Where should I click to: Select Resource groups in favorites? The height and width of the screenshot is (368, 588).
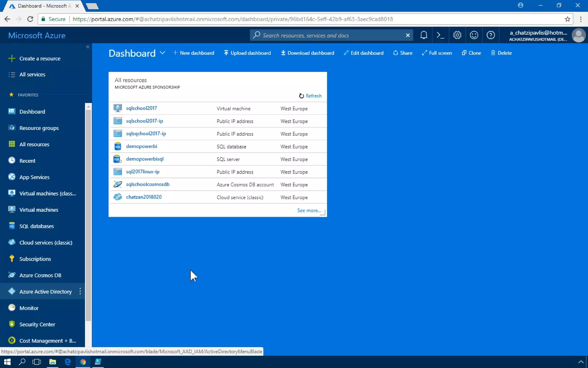pyautogui.click(x=39, y=128)
